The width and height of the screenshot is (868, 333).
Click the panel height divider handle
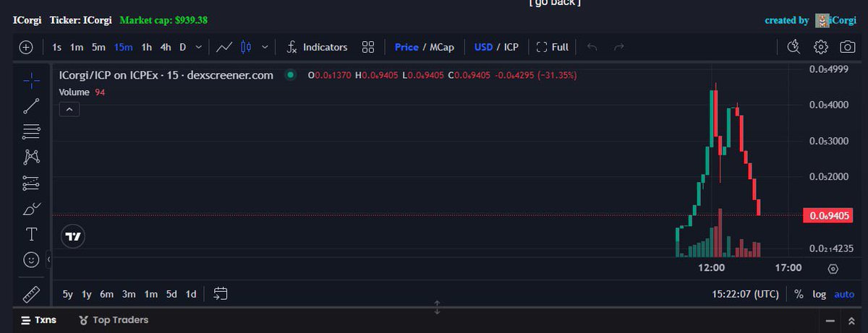click(x=438, y=307)
